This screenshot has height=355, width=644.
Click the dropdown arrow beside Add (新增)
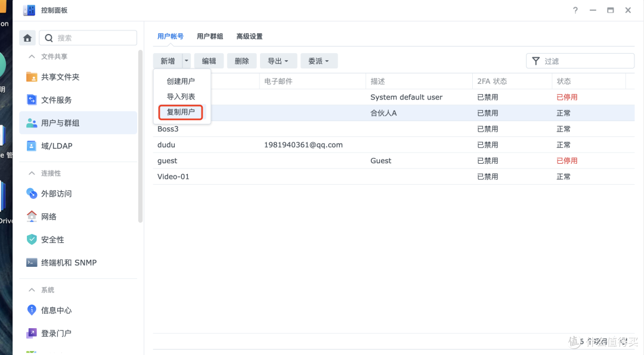(x=187, y=61)
